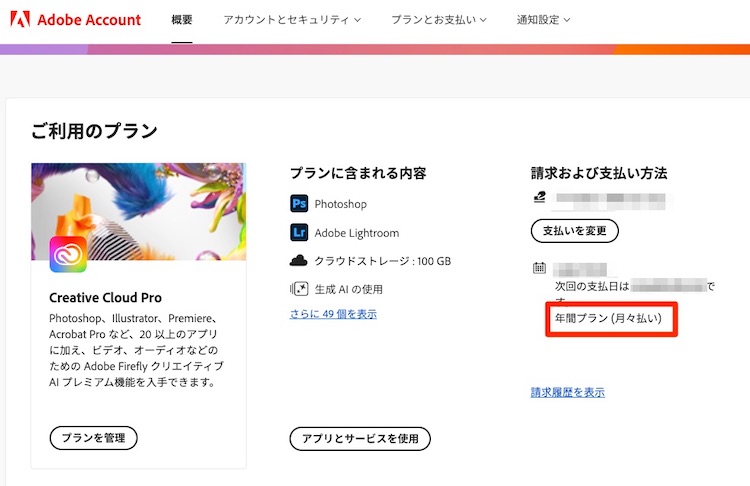This screenshot has width=750, height=486.
Task: Open the 通知設定 dropdown menu
Action: tap(544, 20)
